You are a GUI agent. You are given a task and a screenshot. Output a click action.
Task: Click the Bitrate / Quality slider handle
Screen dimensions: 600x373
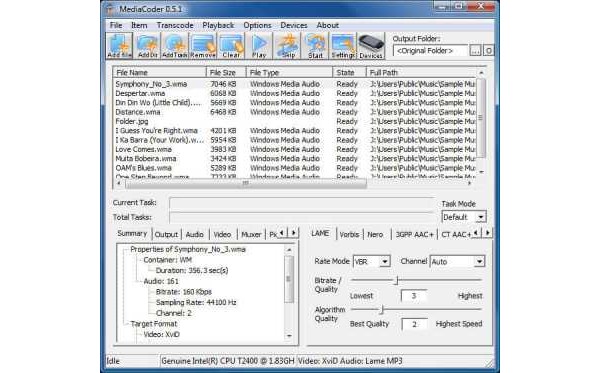click(x=397, y=280)
